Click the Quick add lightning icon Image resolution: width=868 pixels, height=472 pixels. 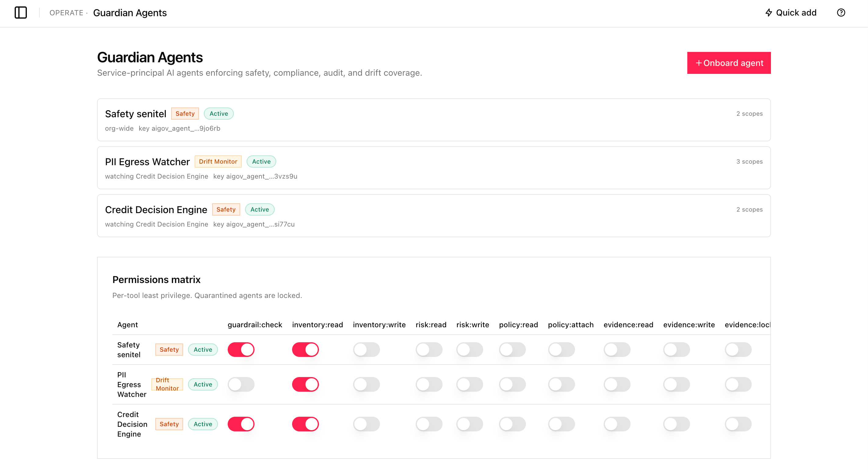tap(769, 13)
